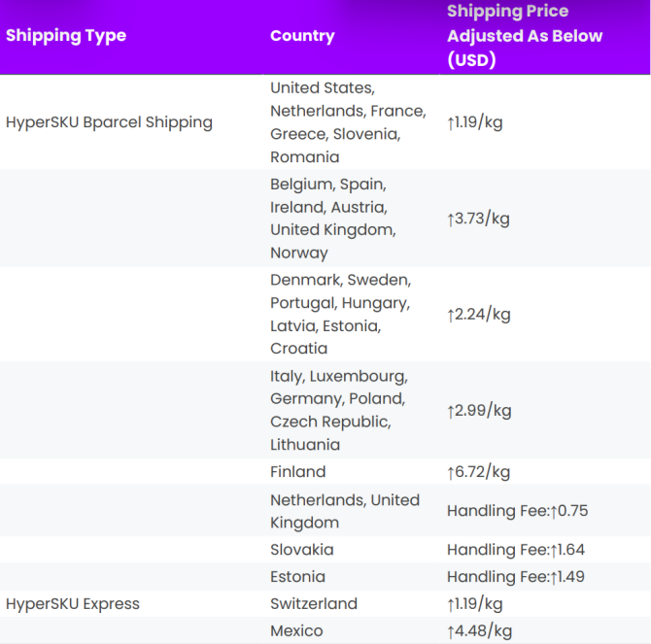The height and width of the screenshot is (644, 651).
Task: Click the ↑2.24/kg price cell
Action: coord(478,314)
